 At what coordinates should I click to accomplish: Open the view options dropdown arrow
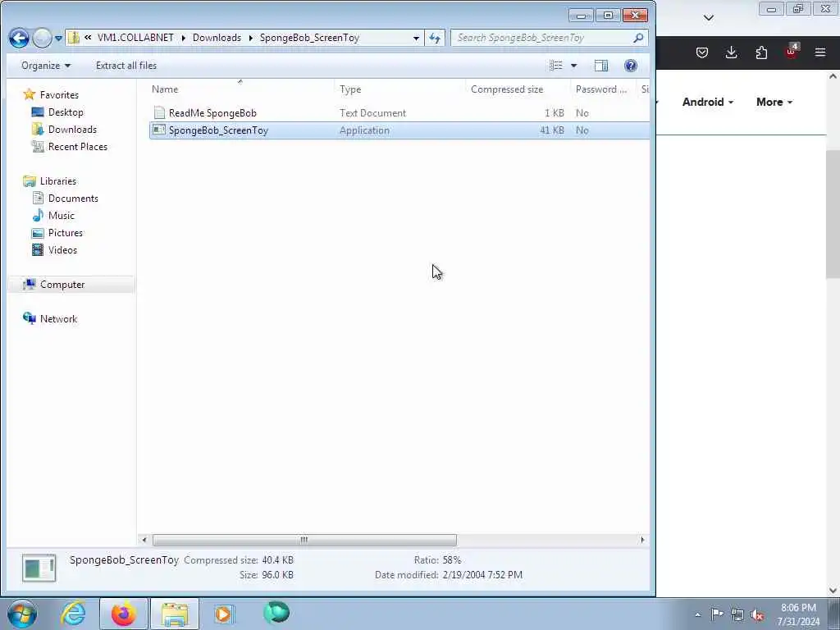coord(573,66)
